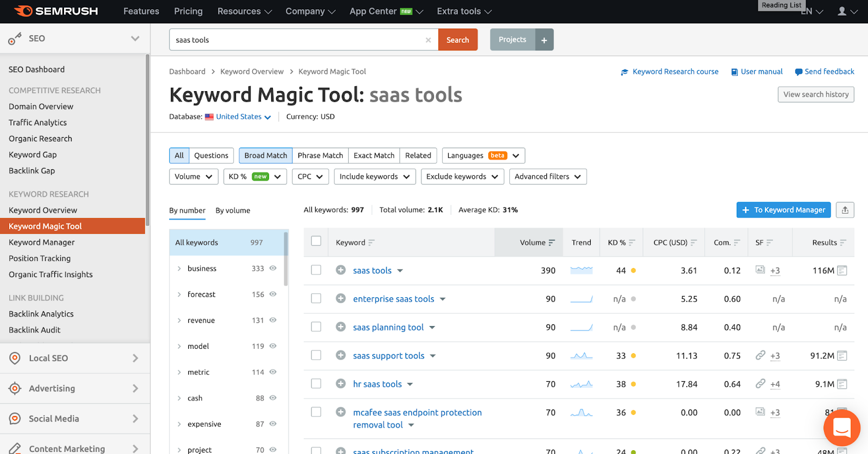Toggle eye icon for 'business' group
The image size is (868, 454).
click(273, 268)
